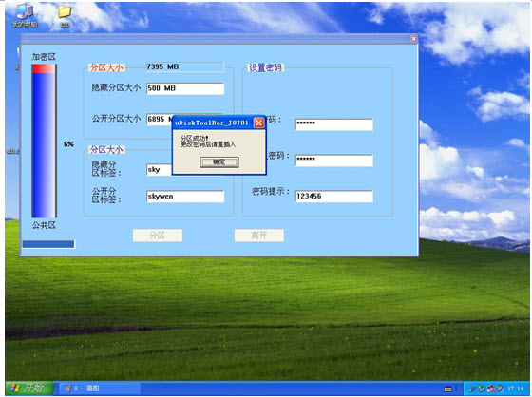Click the confirm password field

point(334,161)
